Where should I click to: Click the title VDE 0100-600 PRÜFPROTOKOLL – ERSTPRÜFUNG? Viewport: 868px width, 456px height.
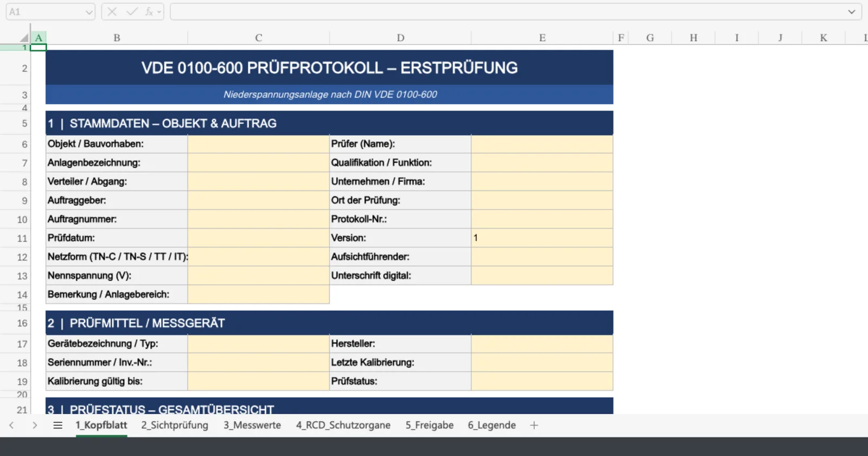pos(329,68)
